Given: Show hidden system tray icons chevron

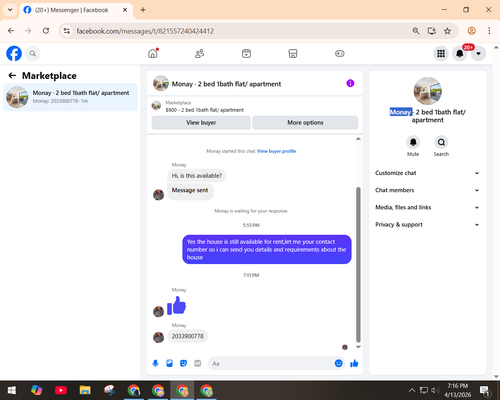Looking at the screenshot, I should click(412, 390).
